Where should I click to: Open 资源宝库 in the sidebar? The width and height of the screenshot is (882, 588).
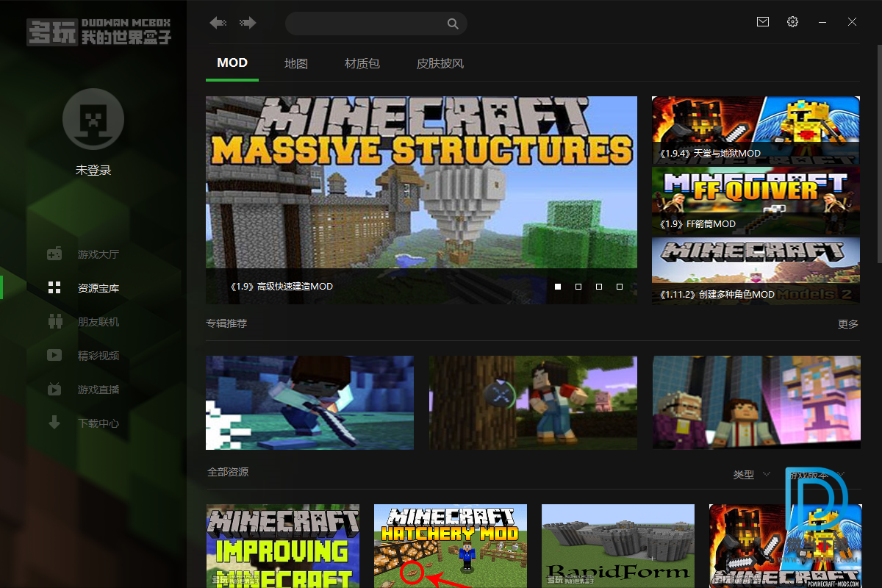tap(98, 288)
